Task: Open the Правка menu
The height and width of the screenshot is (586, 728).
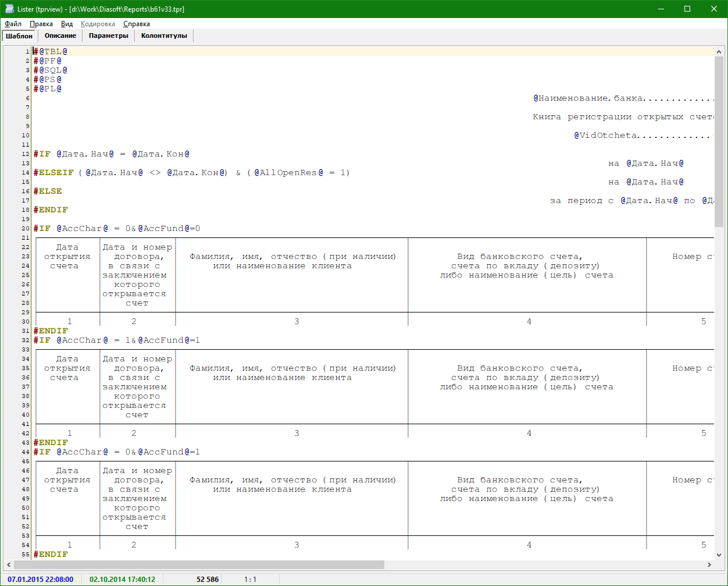Action: [x=41, y=24]
